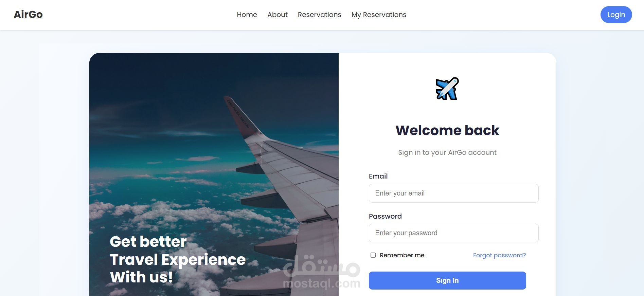Select My Reservations in the navbar
The width and height of the screenshot is (644, 296).
[x=379, y=15]
